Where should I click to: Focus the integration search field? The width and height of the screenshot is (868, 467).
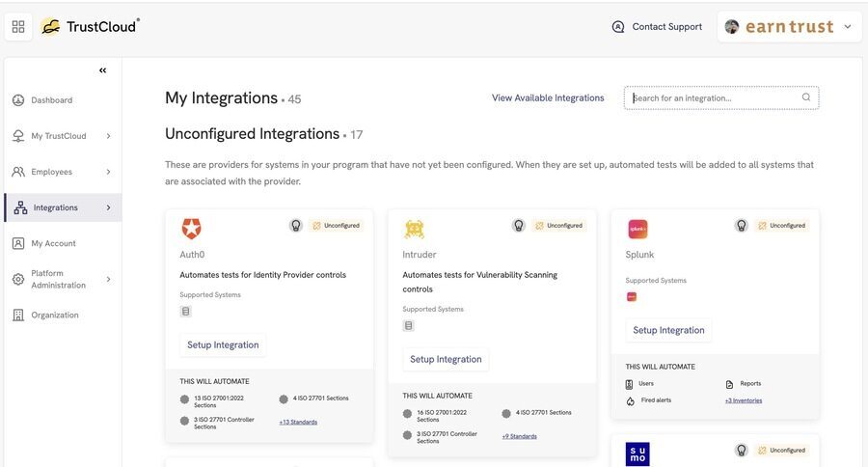pos(721,98)
